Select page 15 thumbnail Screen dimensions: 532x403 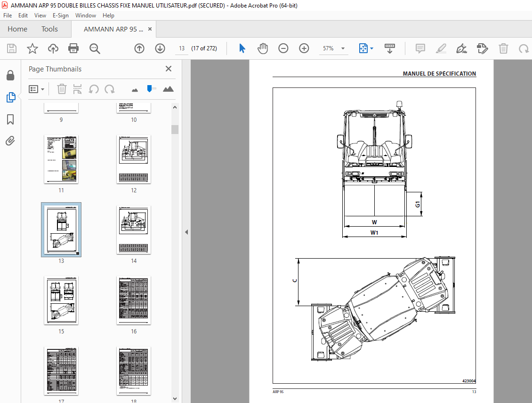[x=61, y=300]
